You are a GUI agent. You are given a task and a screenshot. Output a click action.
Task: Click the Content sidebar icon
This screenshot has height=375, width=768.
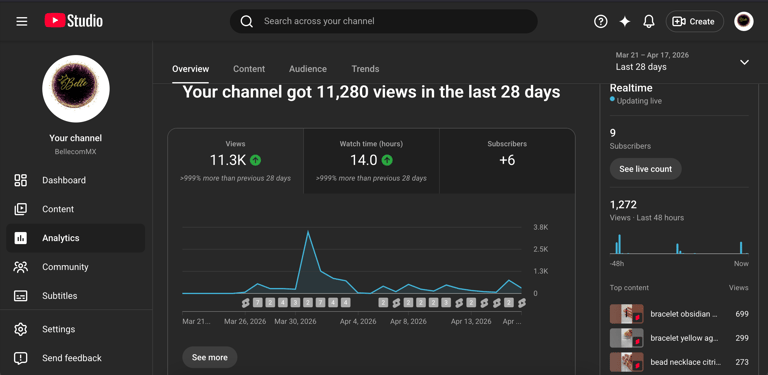[21, 209]
